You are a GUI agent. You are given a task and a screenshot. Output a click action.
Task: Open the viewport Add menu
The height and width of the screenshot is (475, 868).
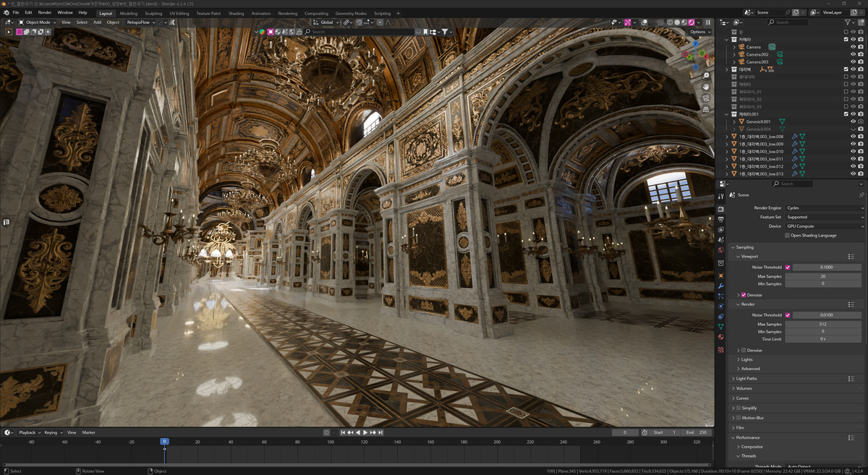(97, 22)
